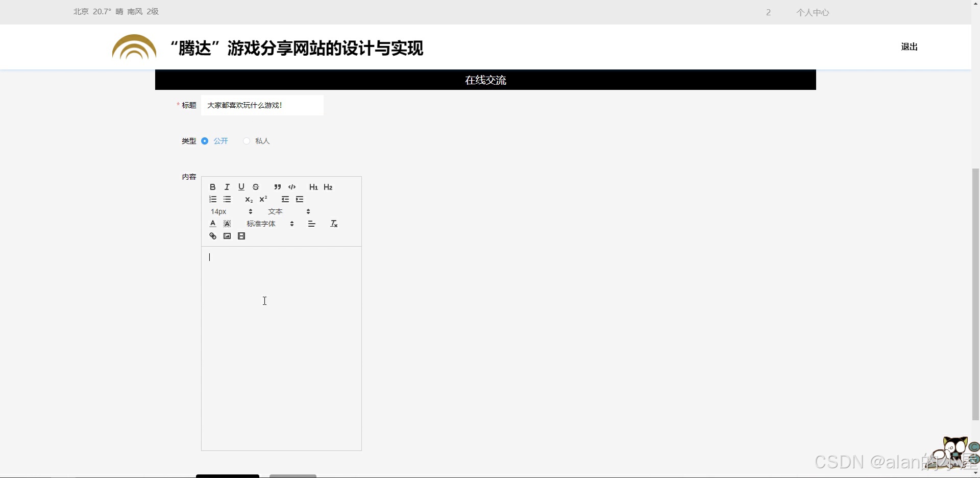Click inside the content editor area
Image resolution: width=980 pixels, height=478 pixels.
(x=281, y=348)
